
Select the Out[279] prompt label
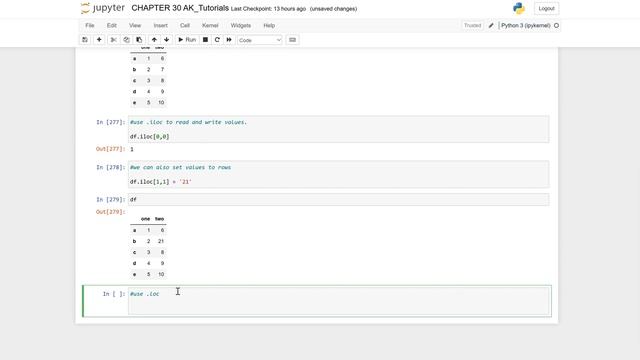110,212
